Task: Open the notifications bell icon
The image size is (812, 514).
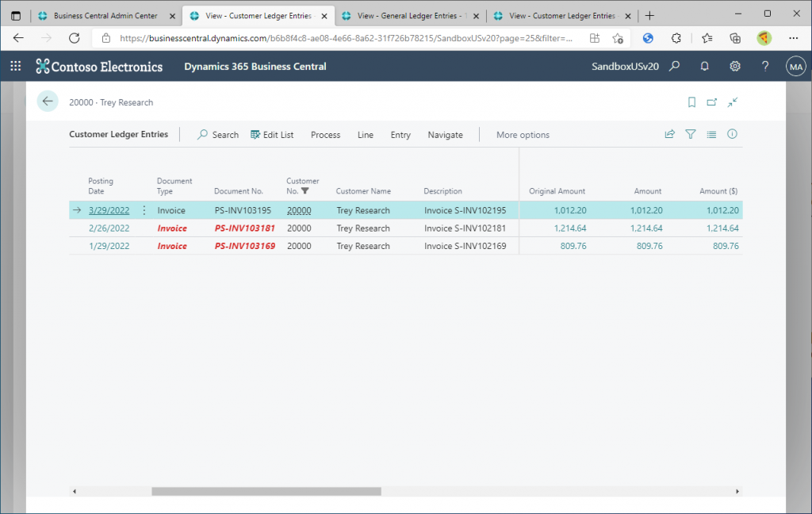Action: pos(704,66)
